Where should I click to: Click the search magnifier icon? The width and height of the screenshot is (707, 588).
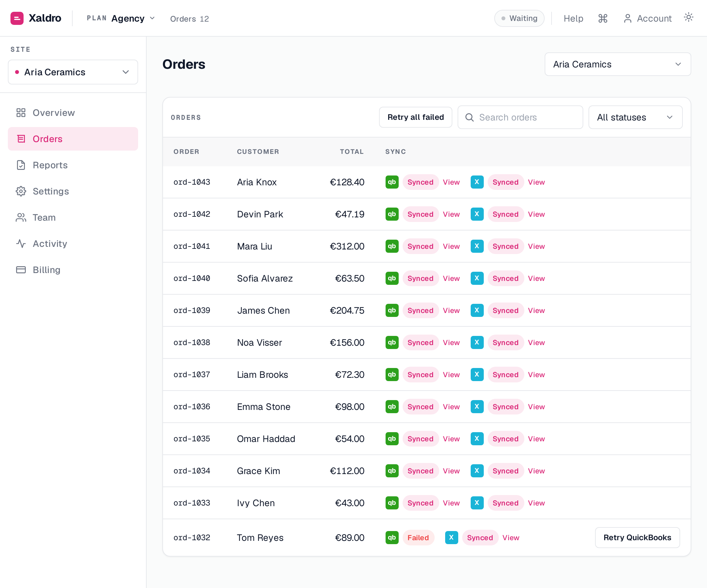tap(469, 117)
